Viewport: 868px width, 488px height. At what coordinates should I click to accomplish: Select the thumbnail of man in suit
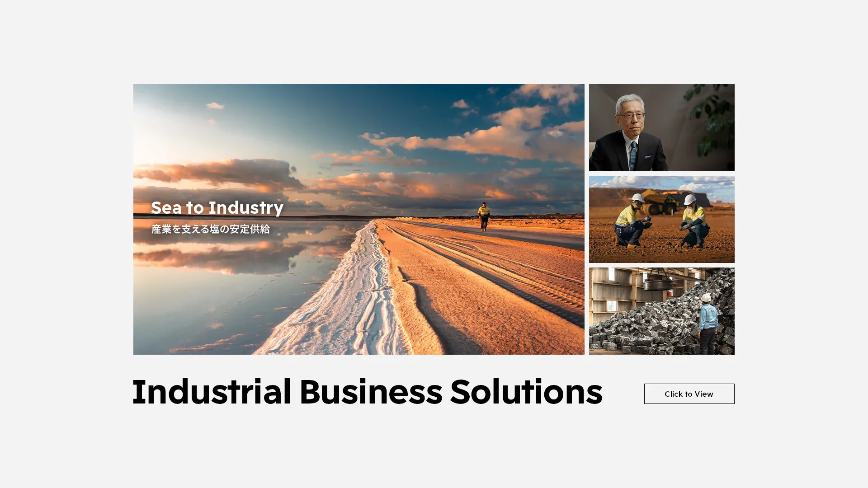(x=661, y=127)
